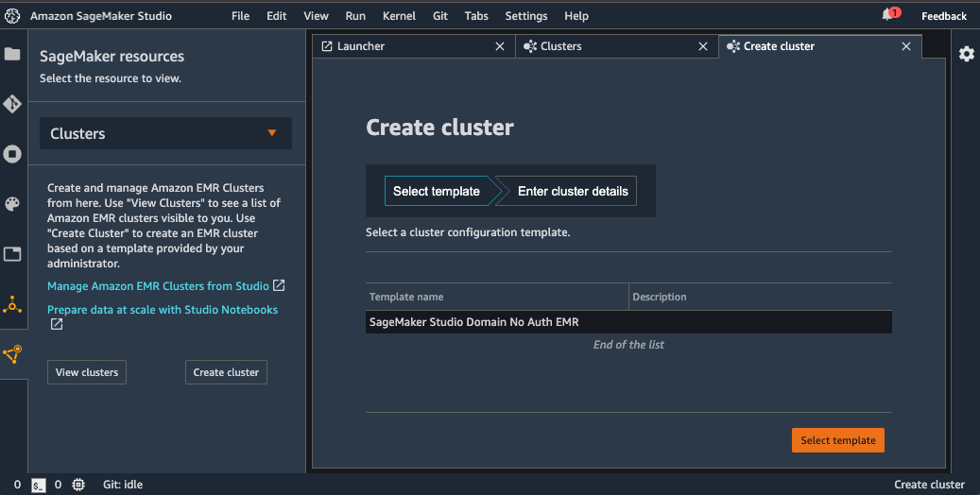Click the View clusters button
The width and height of the screenshot is (980, 495).
coord(87,372)
